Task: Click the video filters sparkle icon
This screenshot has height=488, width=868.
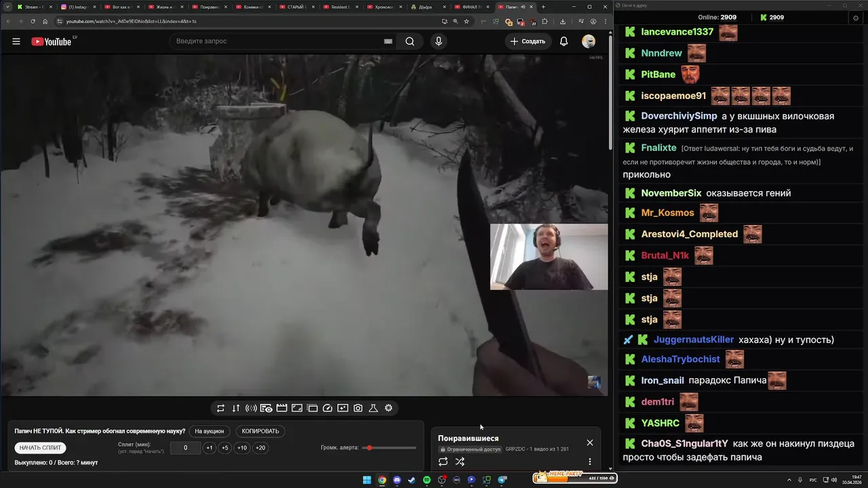Action: click(342, 408)
